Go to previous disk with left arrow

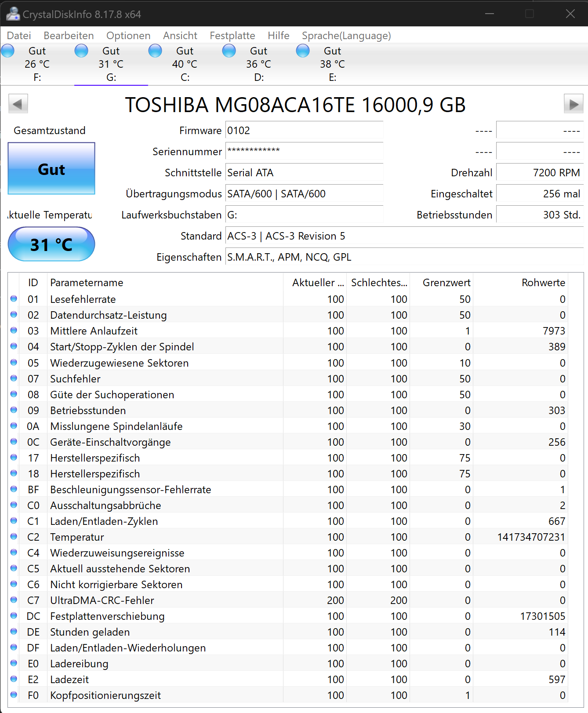18,104
